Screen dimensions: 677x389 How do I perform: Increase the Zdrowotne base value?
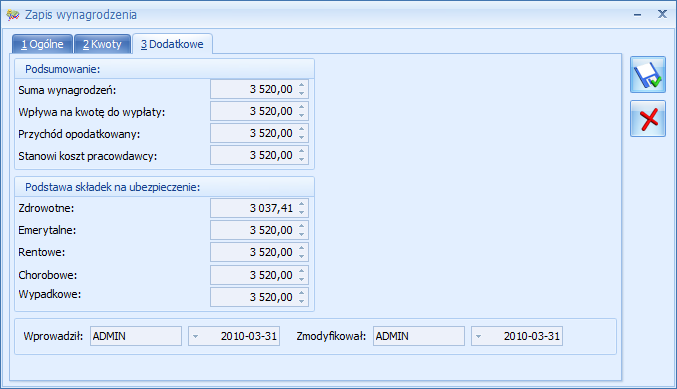click(301, 204)
